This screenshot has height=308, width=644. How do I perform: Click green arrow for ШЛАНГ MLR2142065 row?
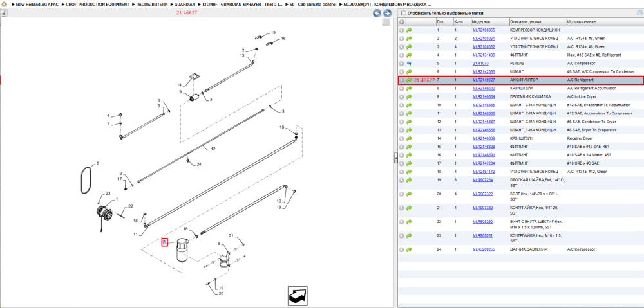tap(409, 72)
